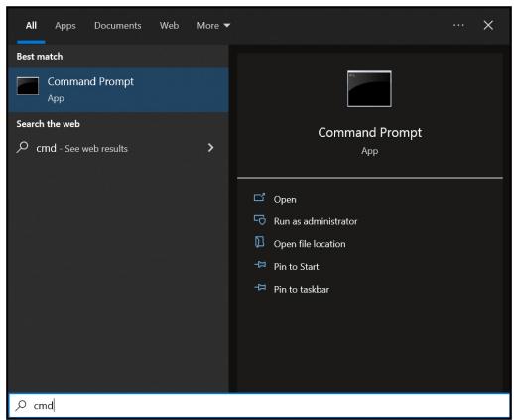Click the search magnifier icon in search box
This screenshot has height=420, width=514.
[21, 405]
